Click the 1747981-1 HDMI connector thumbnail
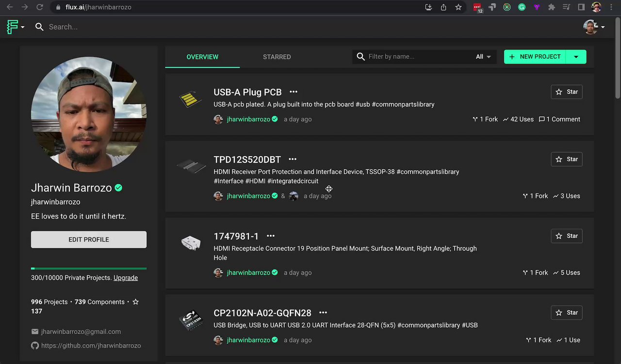 [191, 242]
